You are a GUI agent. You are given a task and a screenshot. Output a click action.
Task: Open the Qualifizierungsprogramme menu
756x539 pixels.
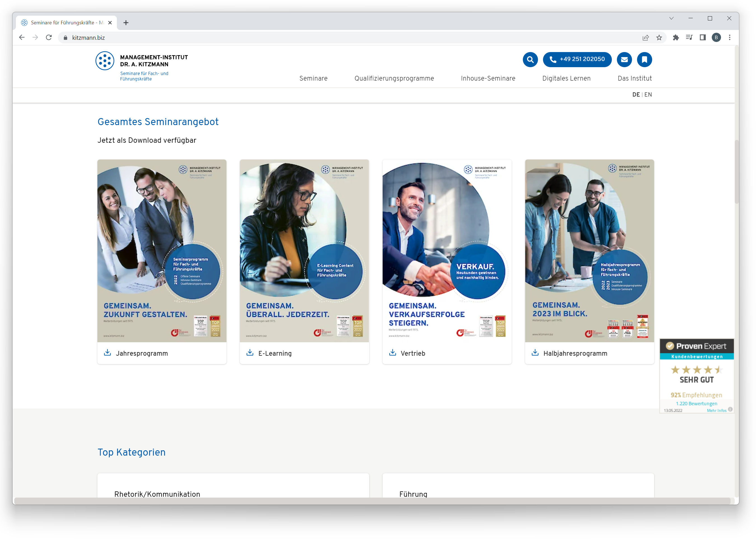point(394,78)
